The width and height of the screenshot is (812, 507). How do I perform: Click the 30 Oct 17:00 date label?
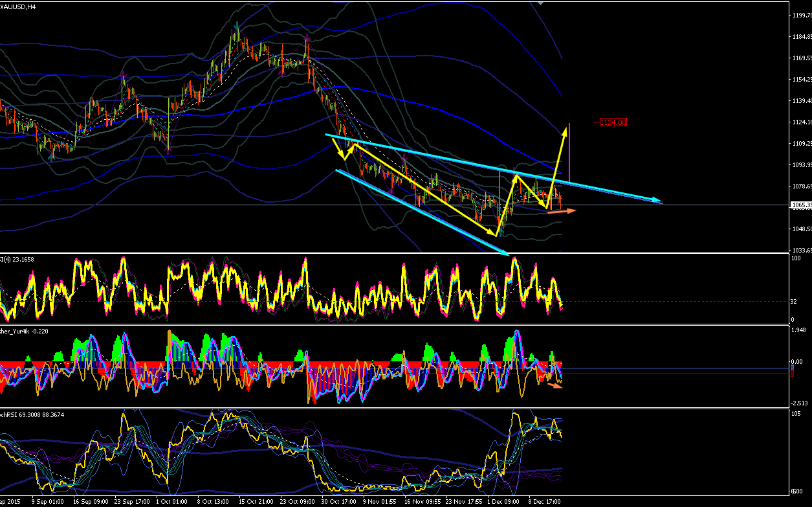point(337,501)
